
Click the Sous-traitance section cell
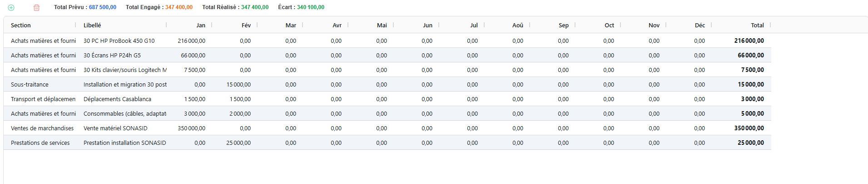pyautogui.click(x=30, y=85)
